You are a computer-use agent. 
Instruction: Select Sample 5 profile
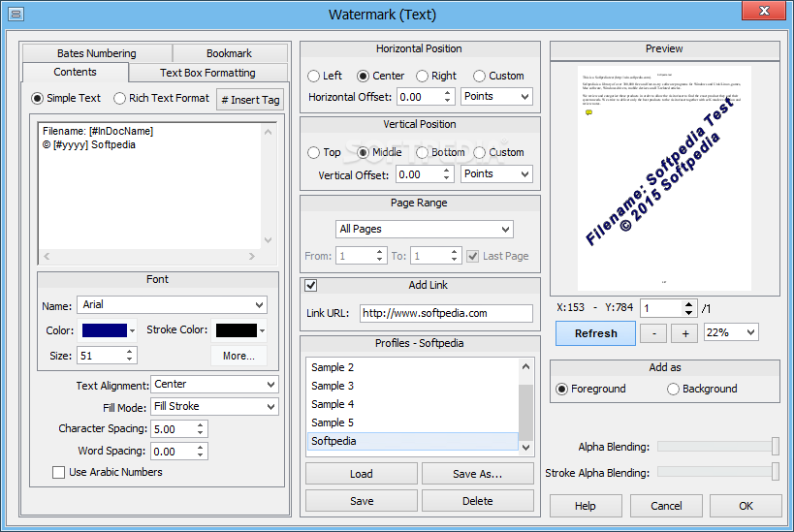coord(412,422)
